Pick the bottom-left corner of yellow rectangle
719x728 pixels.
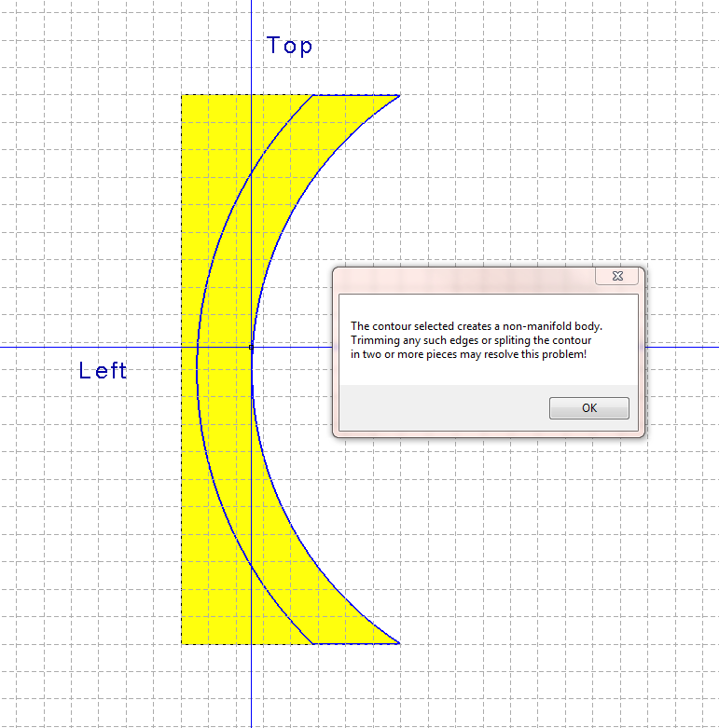182,643
